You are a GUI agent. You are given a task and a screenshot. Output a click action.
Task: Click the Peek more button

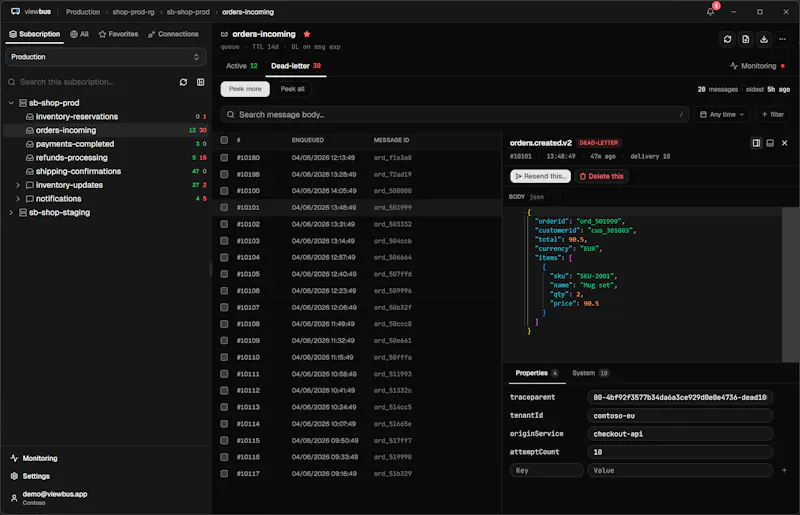(x=245, y=89)
